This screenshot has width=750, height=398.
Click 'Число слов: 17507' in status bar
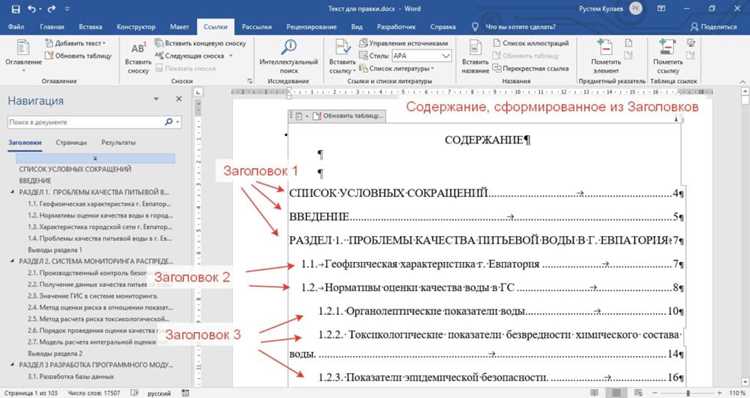(x=94, y=393)
